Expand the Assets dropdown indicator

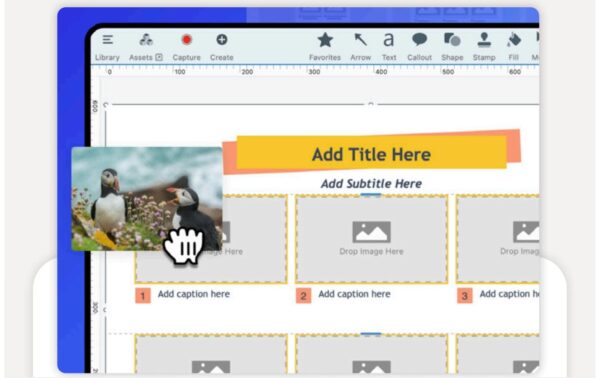159,57
